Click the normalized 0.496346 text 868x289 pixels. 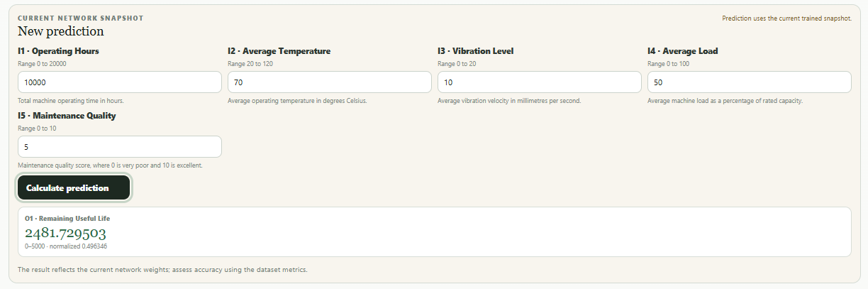pyautogui.click(x=77, y=246)
